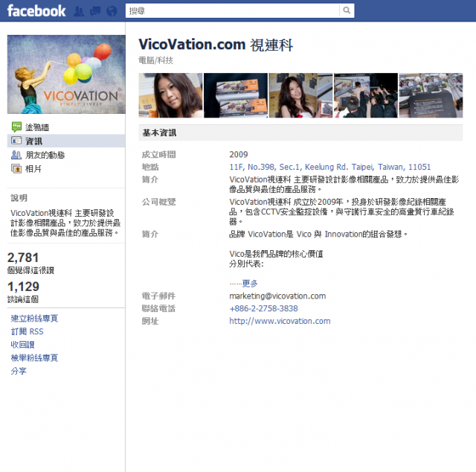Click the 電腦/科技 category text

point(155,60)
